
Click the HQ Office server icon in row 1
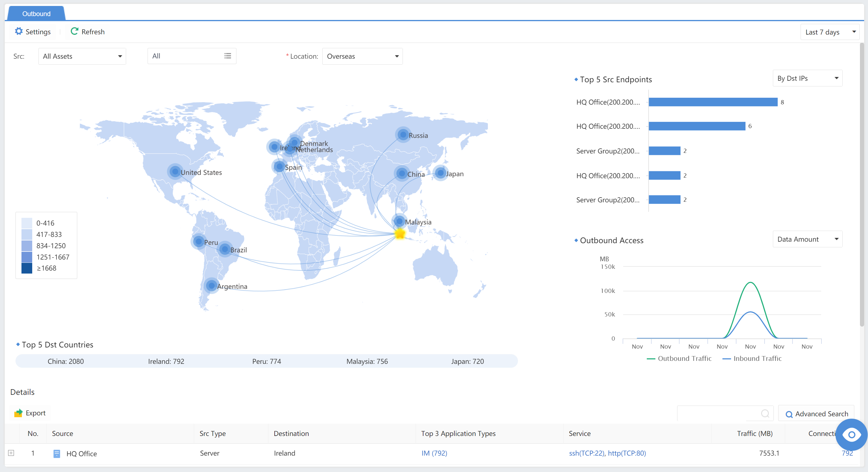point(57,454)
